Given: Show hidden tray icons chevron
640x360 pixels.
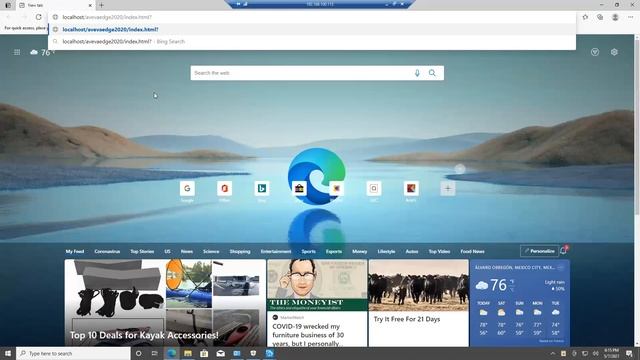Looking at the screenshot, I should coord(553,353).
